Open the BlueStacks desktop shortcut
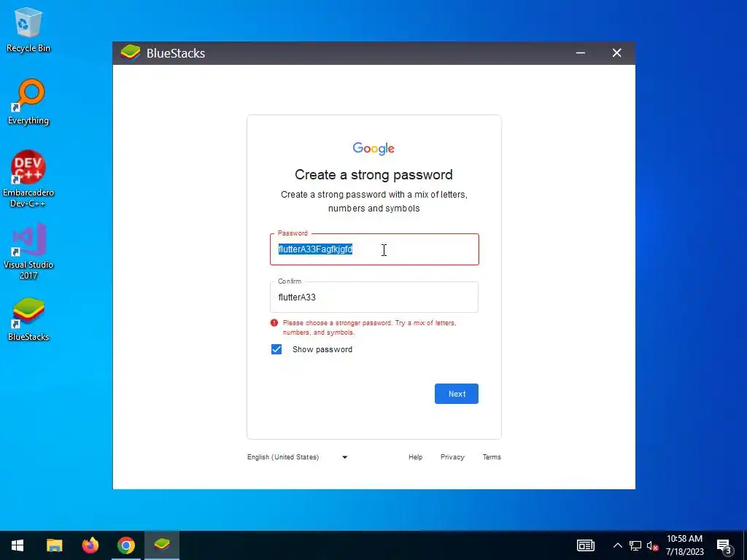The width and height of the screenshot is (747, 560). (28, 319)
